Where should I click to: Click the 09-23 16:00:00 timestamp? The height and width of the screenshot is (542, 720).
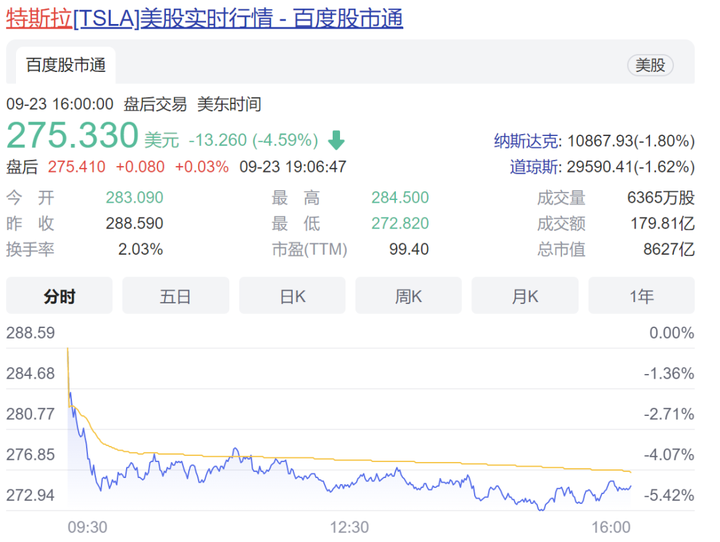[x=60, y=104]
